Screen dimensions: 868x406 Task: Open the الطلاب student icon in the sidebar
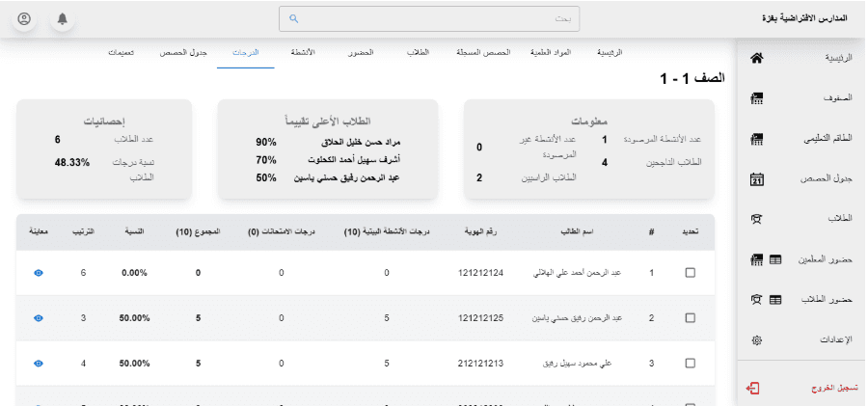point(757,219)
